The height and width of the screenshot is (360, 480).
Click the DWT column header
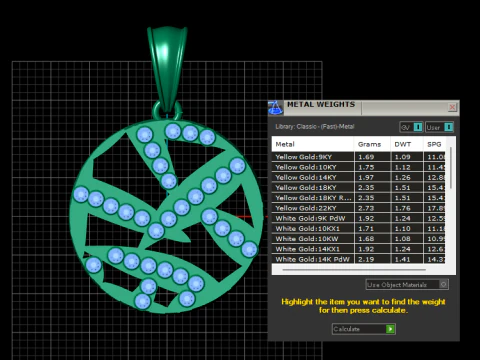(407, 144)
